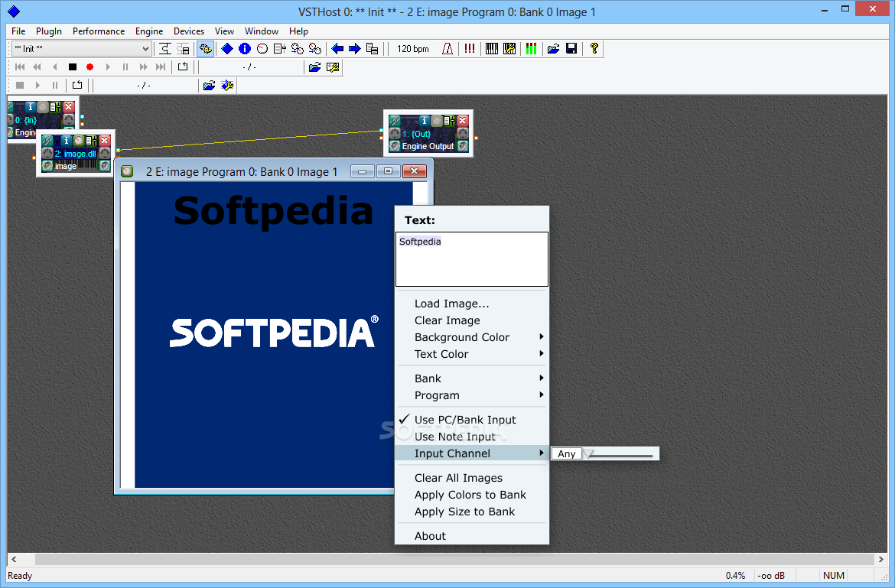
Task: Click speaker icon left of Engine Output label
Action: point(395,146)
